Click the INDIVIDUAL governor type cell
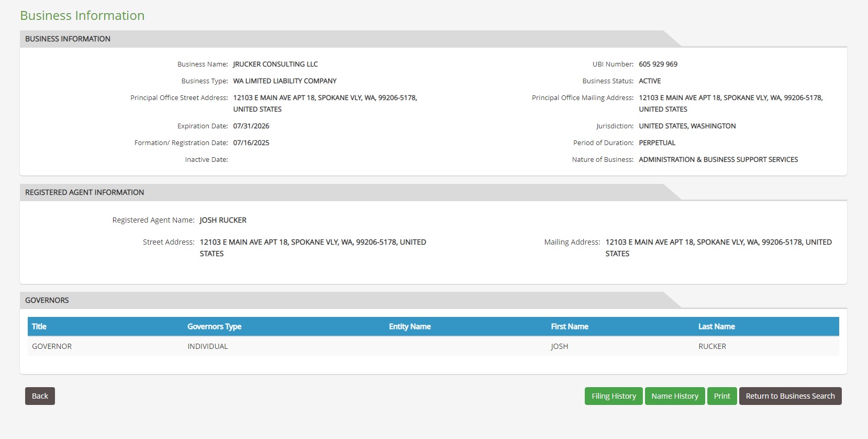This screenshot has width=868, height=439. (208, 346)
